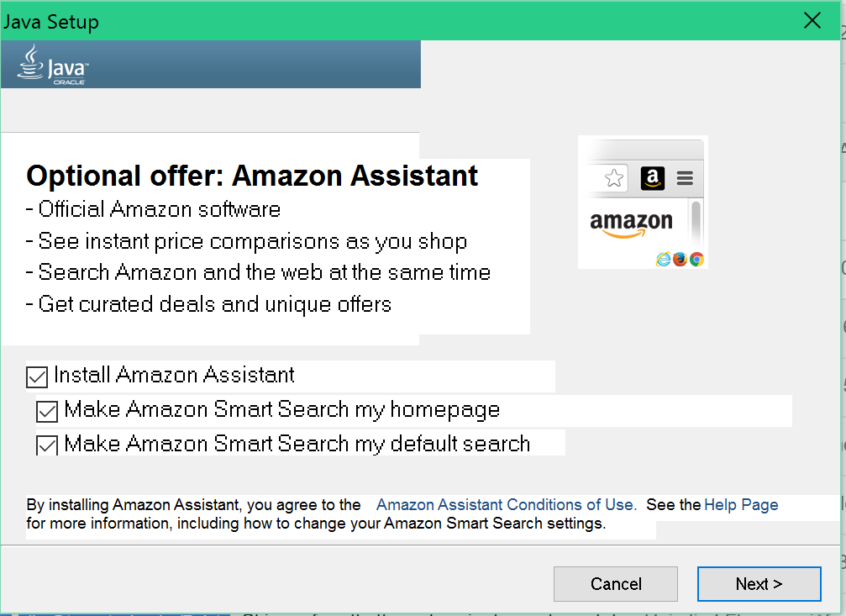
Task: Click the amazon wordmark logo
Action: coord(631,224)
